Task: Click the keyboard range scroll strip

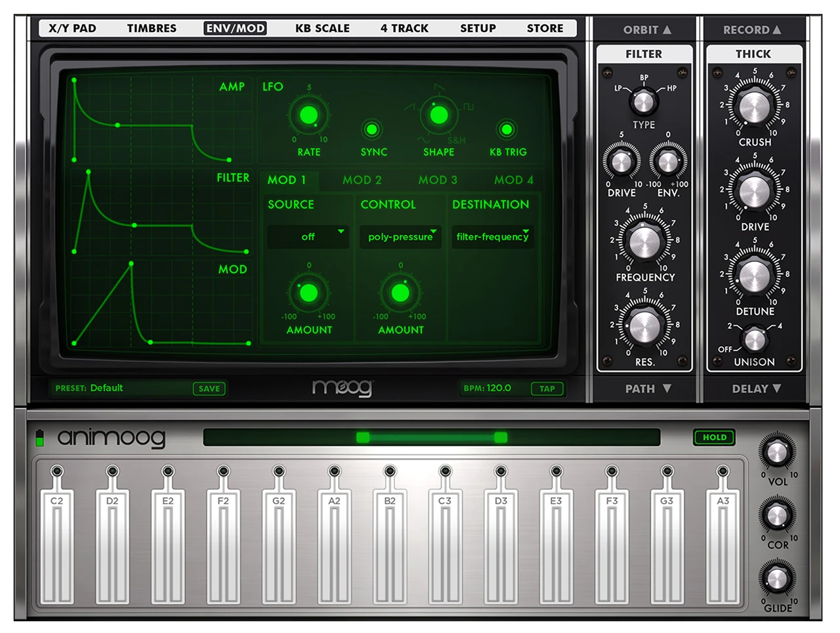Action: click(x=431, y=437)
